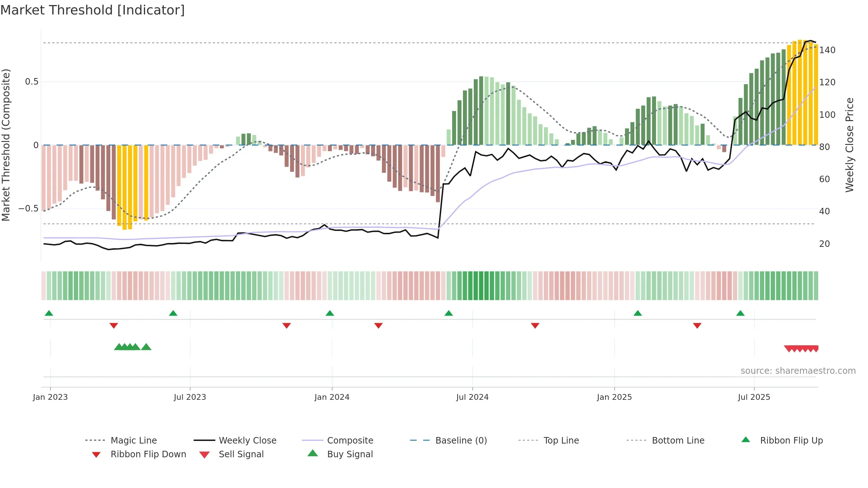Click the Weekly Close Price axis title

pyautogui.click(x=850, y=145)
